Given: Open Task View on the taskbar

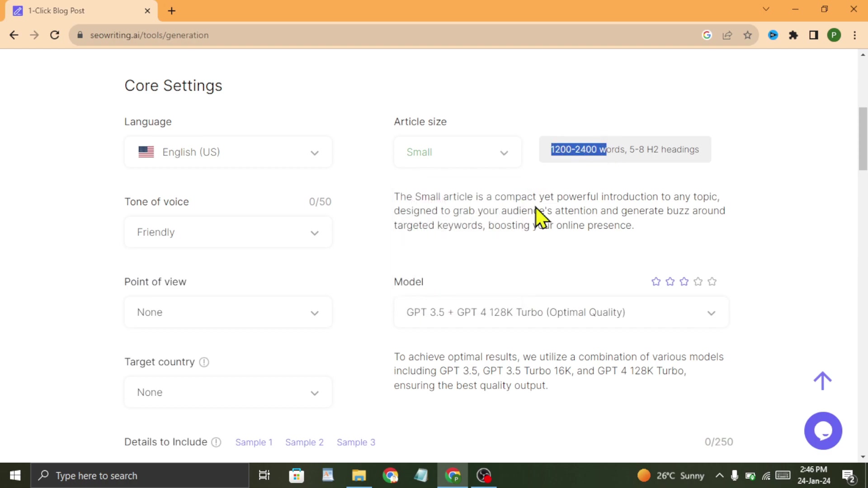Looking at the screenshot, I should pyautogui.click(x=264, y=475).
